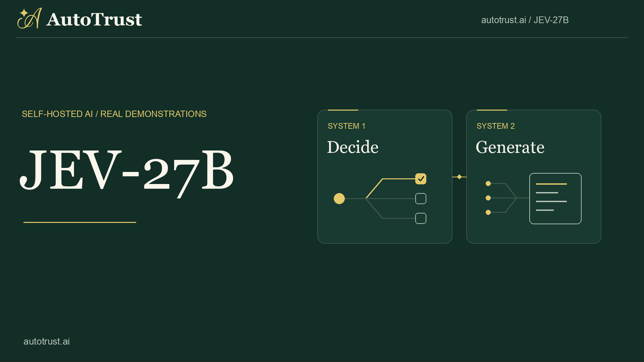Click the SYSTEM 2 label
Screen dimensions: 644x362
(x=495, y=126)
